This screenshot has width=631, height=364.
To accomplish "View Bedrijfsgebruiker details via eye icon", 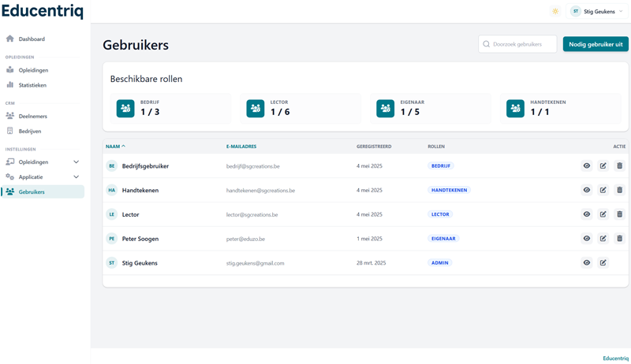I will pyautogui.click(x=587, y=166).
